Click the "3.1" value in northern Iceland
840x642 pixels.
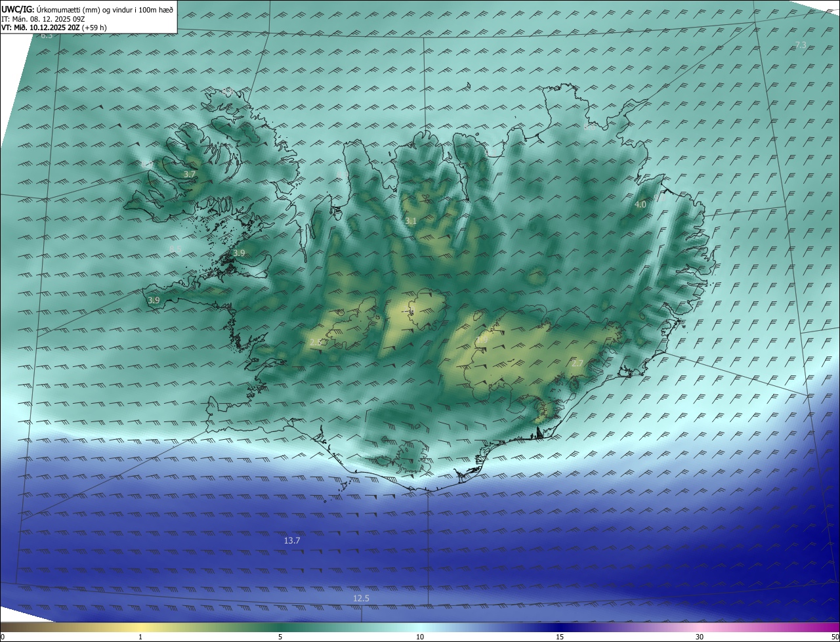(x=411, y=221)
